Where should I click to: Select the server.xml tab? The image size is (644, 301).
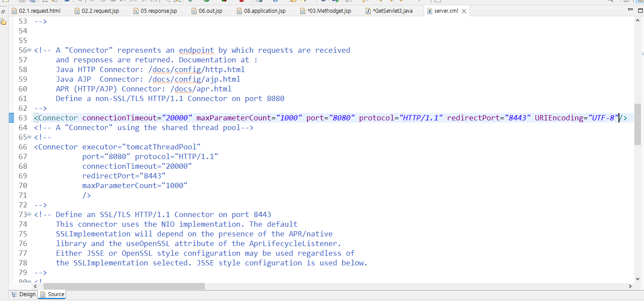[447, 11]
